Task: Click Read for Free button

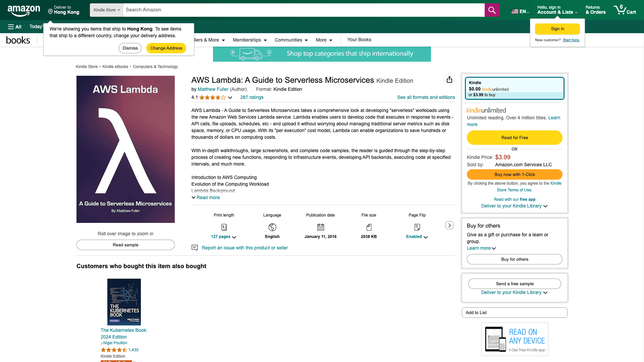Action: [515, 137]
